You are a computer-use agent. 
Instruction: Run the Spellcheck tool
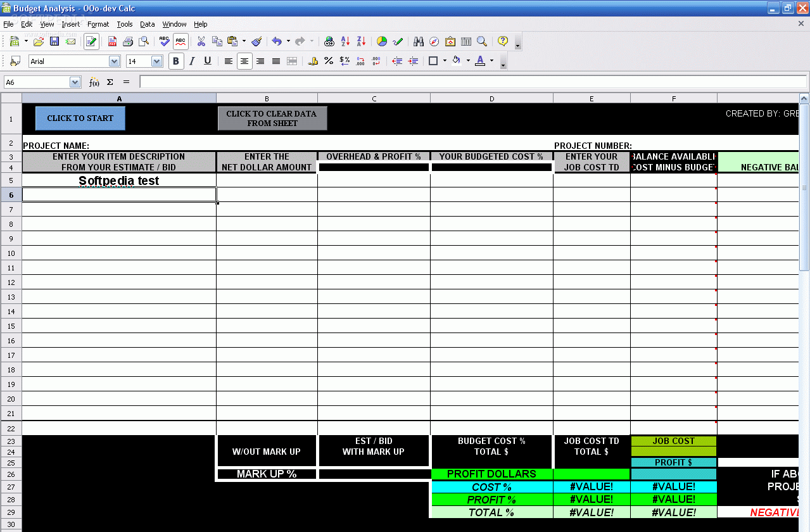(x=165, y=41)
